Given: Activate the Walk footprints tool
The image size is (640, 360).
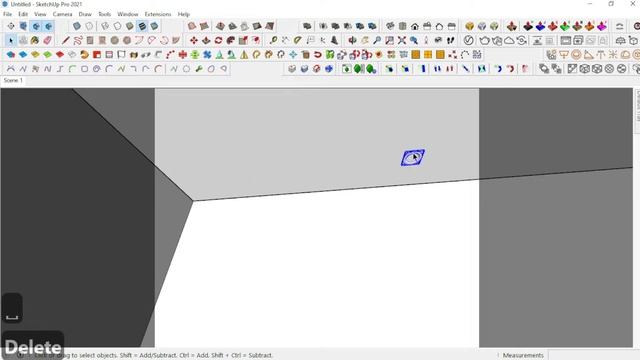Looking at the screenshot, I should (450, 40).
